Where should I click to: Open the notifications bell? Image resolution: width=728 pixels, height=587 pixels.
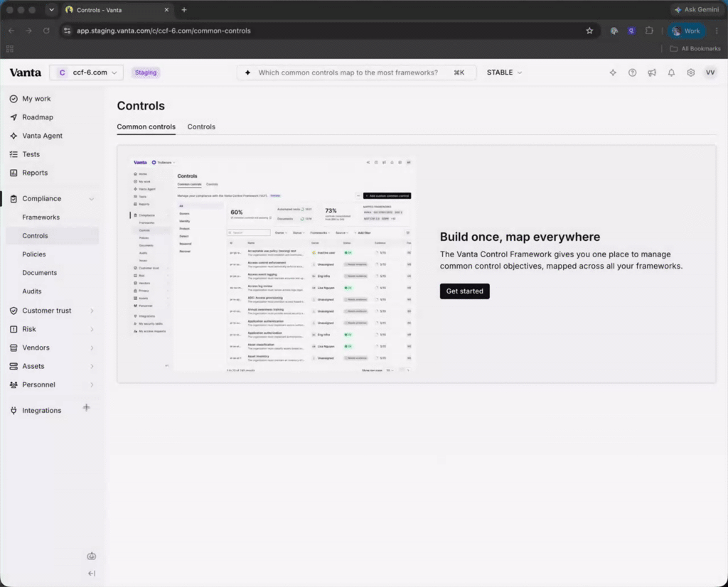tap(671, 72)
